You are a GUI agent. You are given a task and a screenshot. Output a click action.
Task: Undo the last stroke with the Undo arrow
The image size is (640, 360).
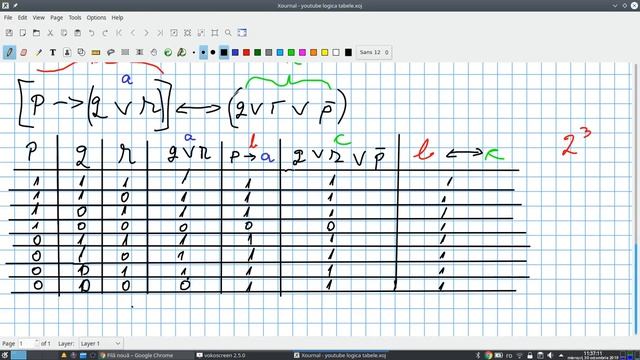pyautogui.click(x=91, y=33)
